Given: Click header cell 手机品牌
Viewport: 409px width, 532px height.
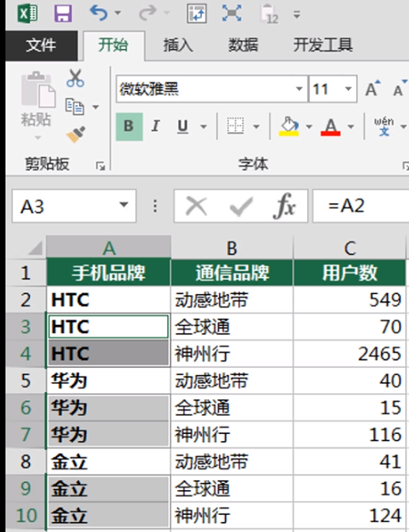Looking at the screenshot, I should click(109, 272).
